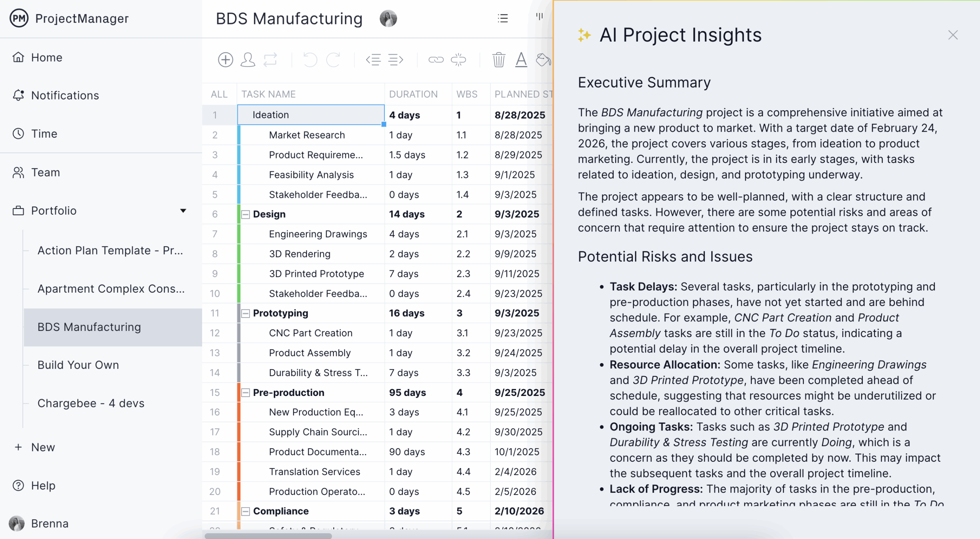Collapse the Pre-production task group

[x=245, y=392]
